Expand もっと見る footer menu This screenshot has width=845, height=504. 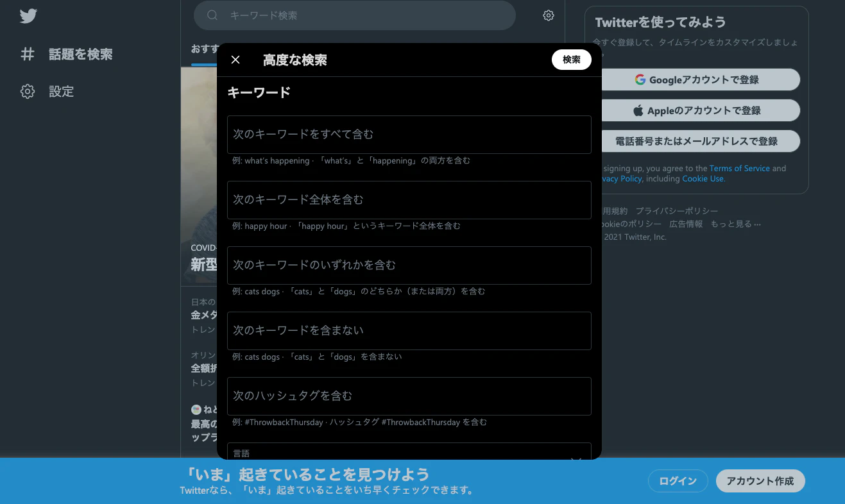(x=735, y=224)
